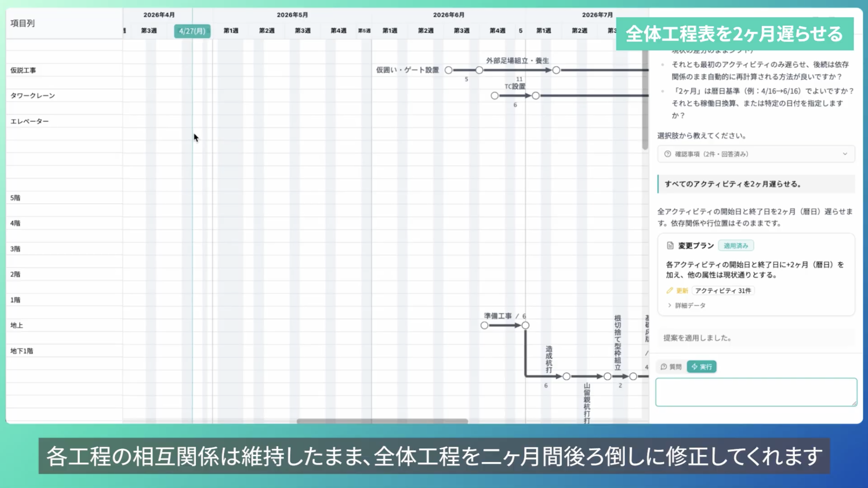Click the start node of TC設置 activity
868x488 pixels.
[x=494, y=96]
